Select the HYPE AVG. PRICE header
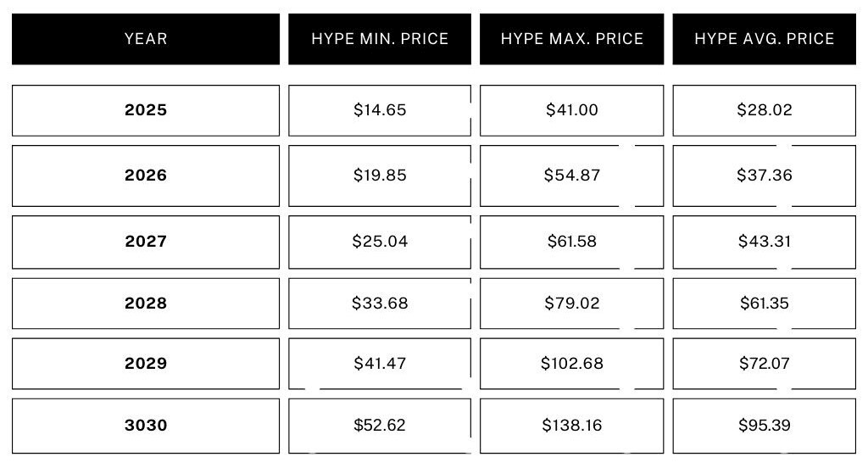 pyautogui.click(x=765, y=39)
